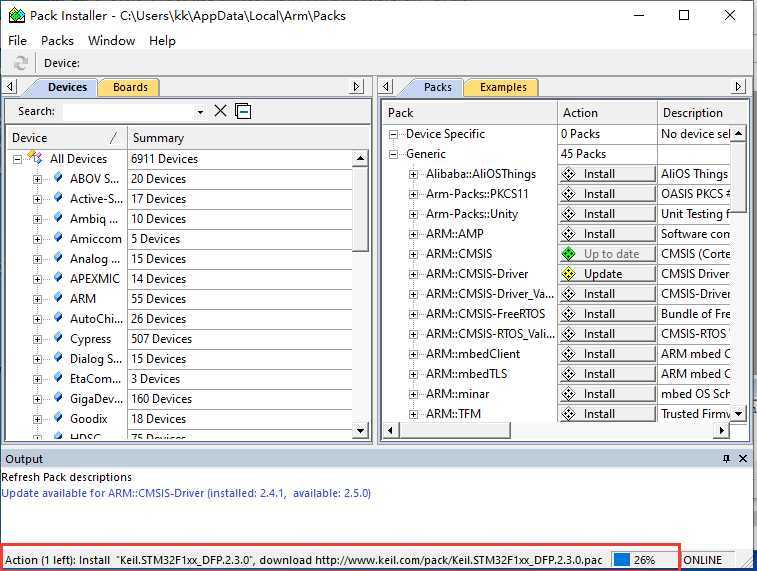Open the Packs menu
757x571 pixels.
point(57,41)
